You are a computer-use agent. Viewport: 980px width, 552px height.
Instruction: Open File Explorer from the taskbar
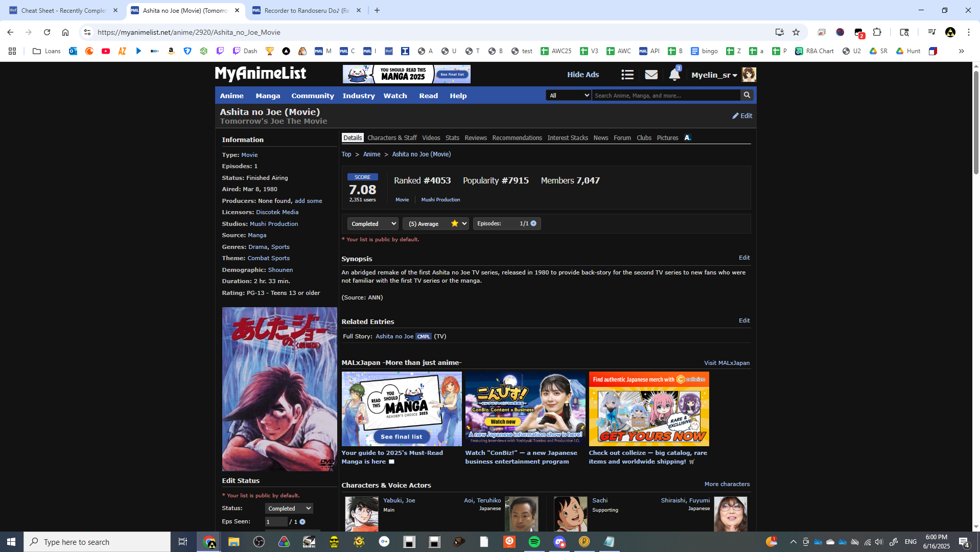click(x=234, y=542)
